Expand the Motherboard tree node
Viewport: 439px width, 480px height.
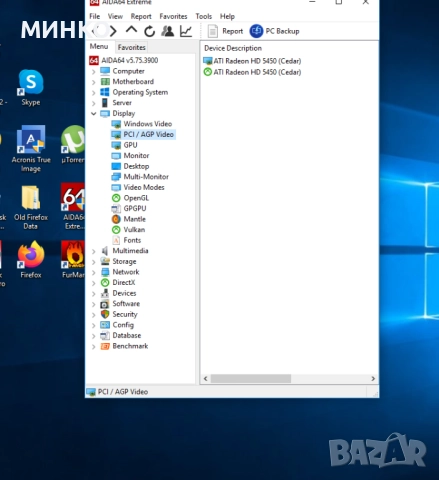pyautogui.click(x=94, y=82)
